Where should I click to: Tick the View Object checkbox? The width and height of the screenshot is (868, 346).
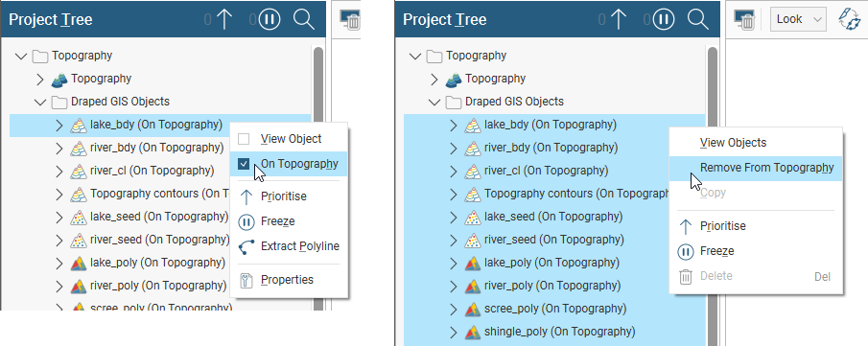tap(244, 138)
